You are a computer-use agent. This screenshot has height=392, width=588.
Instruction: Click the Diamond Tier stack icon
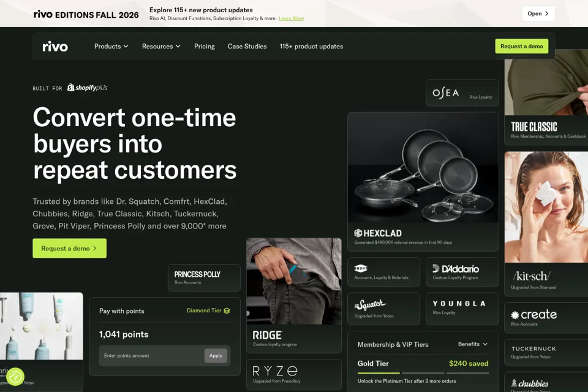point(227,311)
